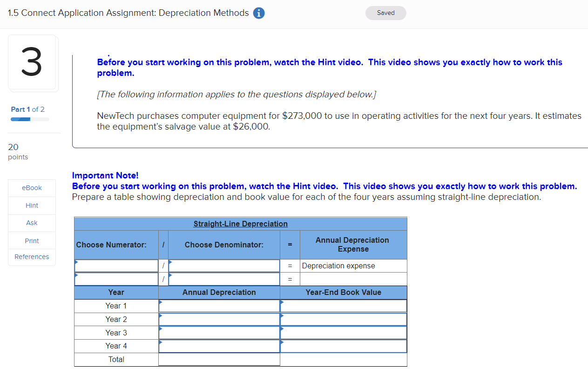Click the Saved status indicator

point(385,13)
